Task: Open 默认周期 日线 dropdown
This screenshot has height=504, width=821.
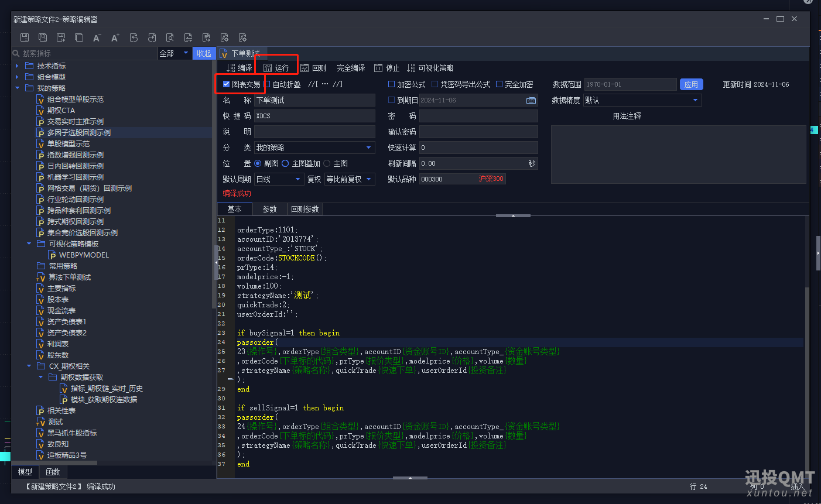Action: pyautogui.click(x=279, y=179)
